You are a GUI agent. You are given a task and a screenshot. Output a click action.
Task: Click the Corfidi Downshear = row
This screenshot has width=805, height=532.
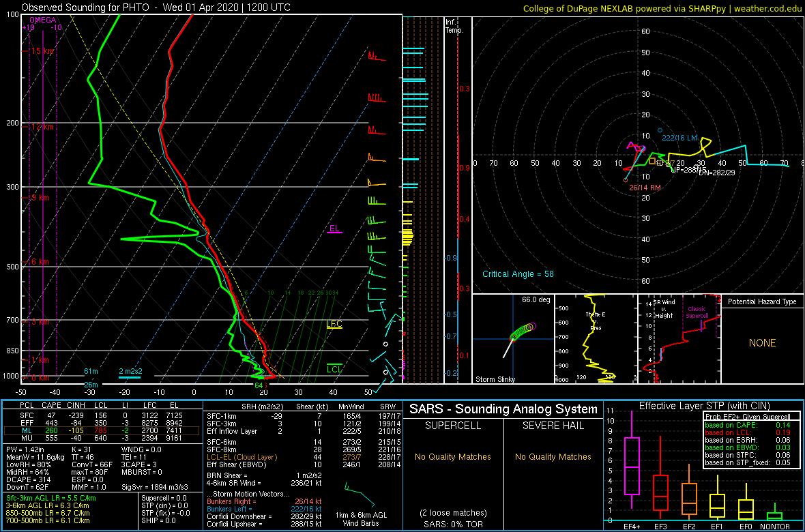pyautogui.click(x=265, y=516)
